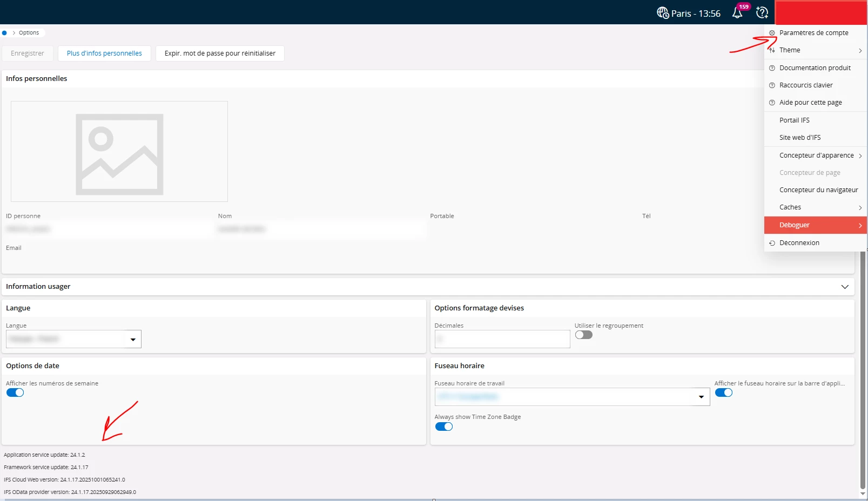Screen dimensions: 868x501
Task: Open the notifications bell
Action: click(737, 12)
